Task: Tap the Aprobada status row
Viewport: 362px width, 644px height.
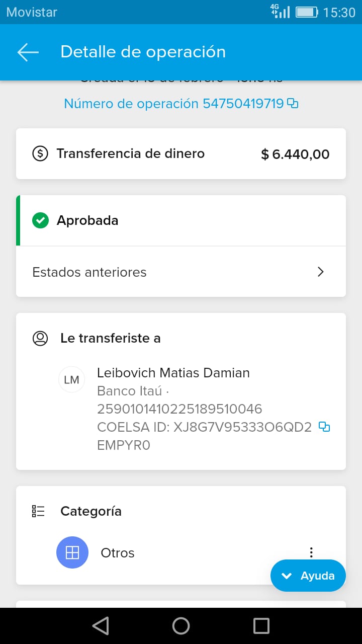Action: 180,220
